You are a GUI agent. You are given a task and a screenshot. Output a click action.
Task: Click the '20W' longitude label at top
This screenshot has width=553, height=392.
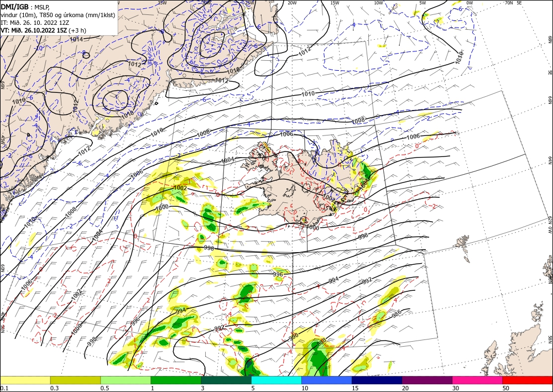click(x=292, y=3)
